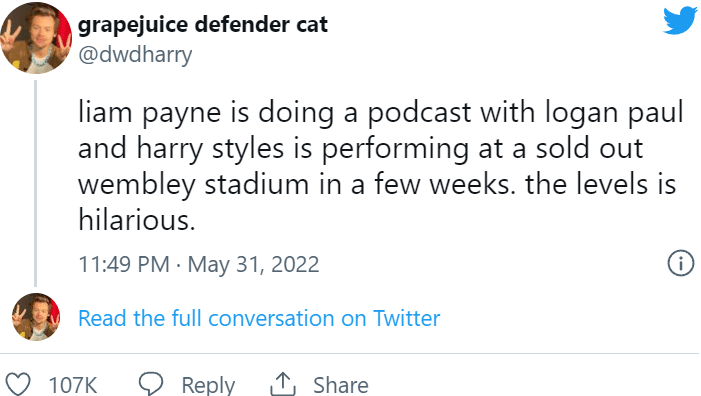Image resolution: width=701 pixels, height=396 pixels.
Task: Click the share upload arrow icon
Action: [x=283, y=384]
